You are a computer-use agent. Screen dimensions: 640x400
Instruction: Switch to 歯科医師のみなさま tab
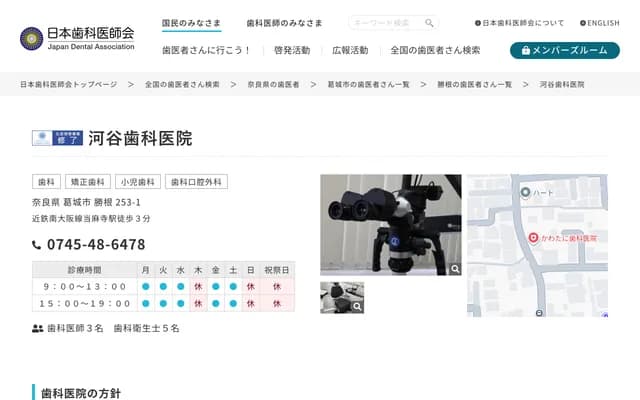tap(286, 23)
